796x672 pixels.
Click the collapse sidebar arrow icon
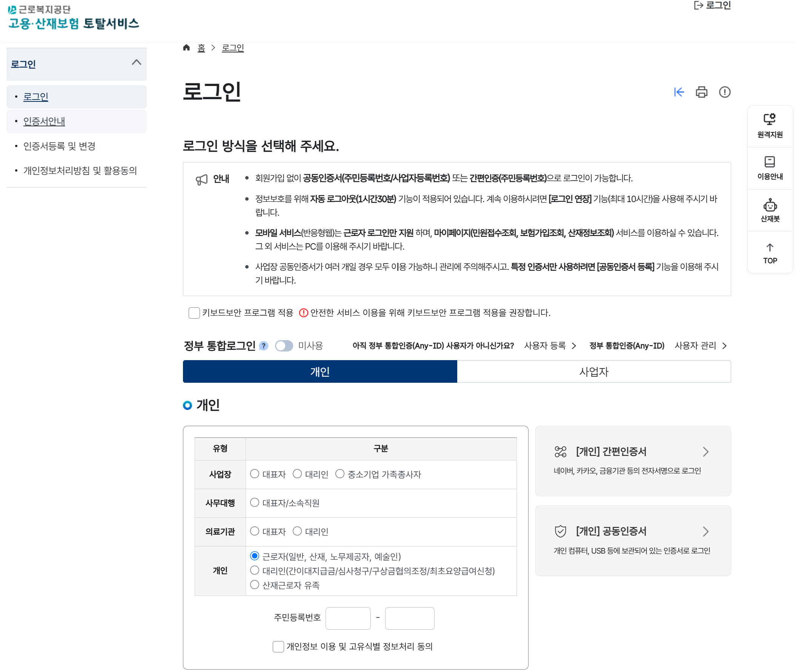[679, 92]
